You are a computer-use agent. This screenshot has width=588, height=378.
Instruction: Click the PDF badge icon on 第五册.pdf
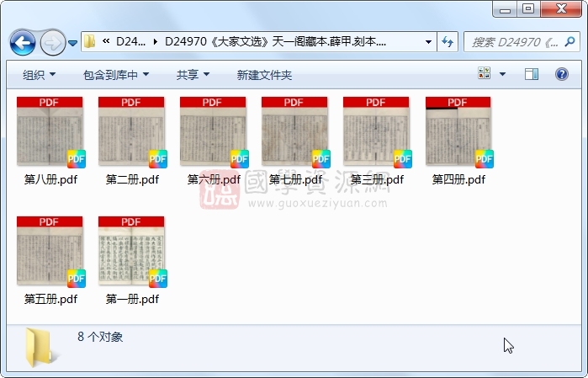point(77,278)
